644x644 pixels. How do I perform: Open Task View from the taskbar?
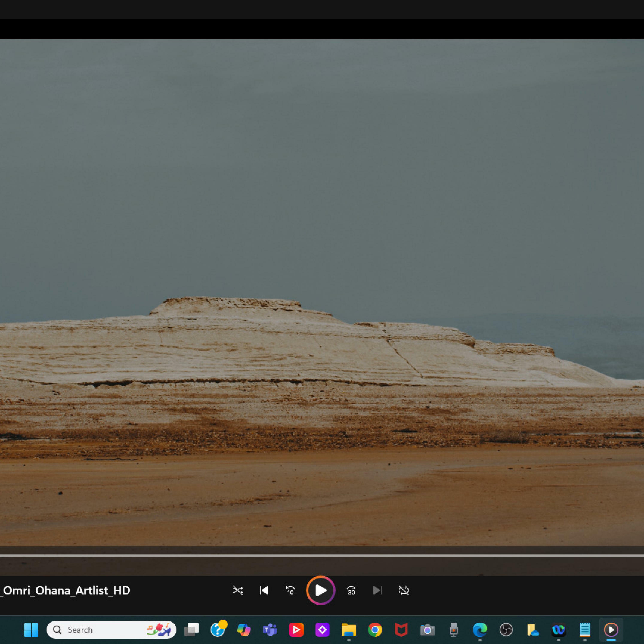coord(191,630)
